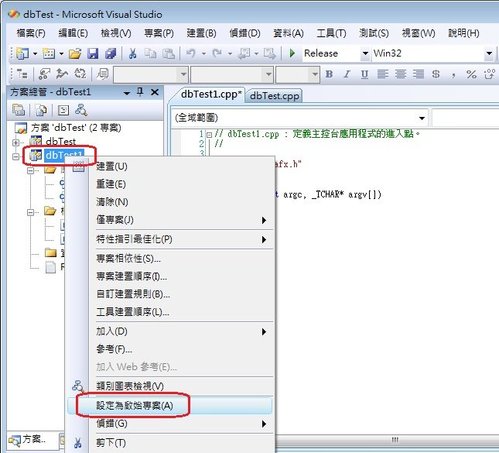Click the Save All icon
This screenshot has height=453, width=499.
click(110, 53)
